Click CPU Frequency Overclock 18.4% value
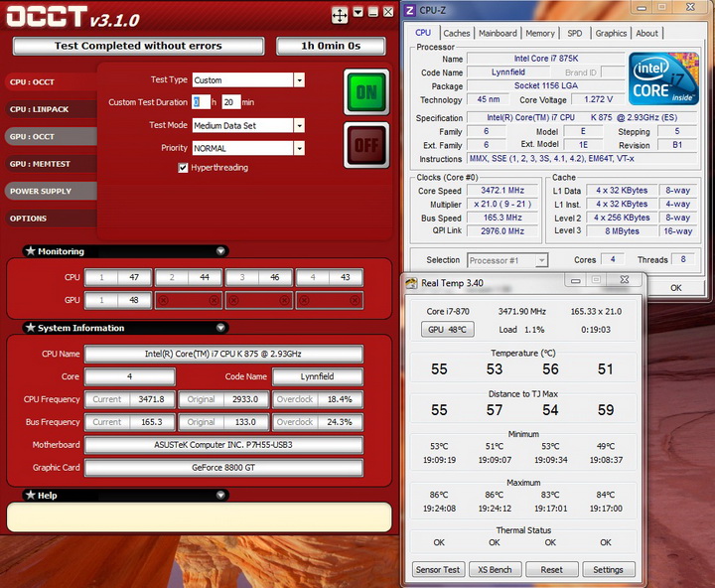Image resolution: width=715 pixels, height=588 pixels. tap(340, 399)
